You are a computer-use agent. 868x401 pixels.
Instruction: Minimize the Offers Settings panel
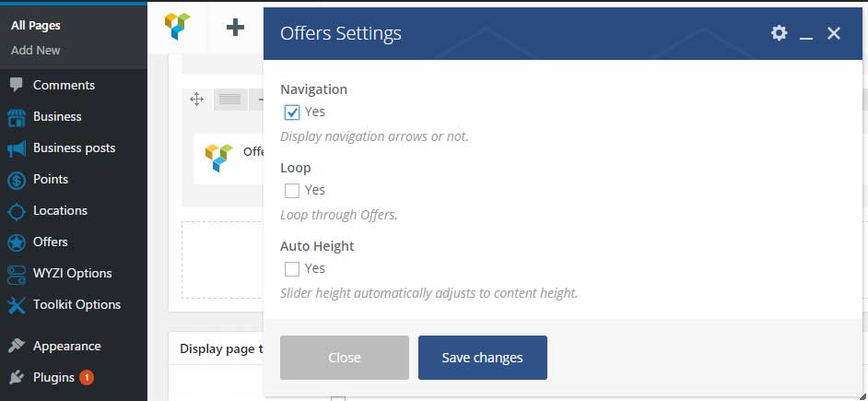tap(806, 34)
